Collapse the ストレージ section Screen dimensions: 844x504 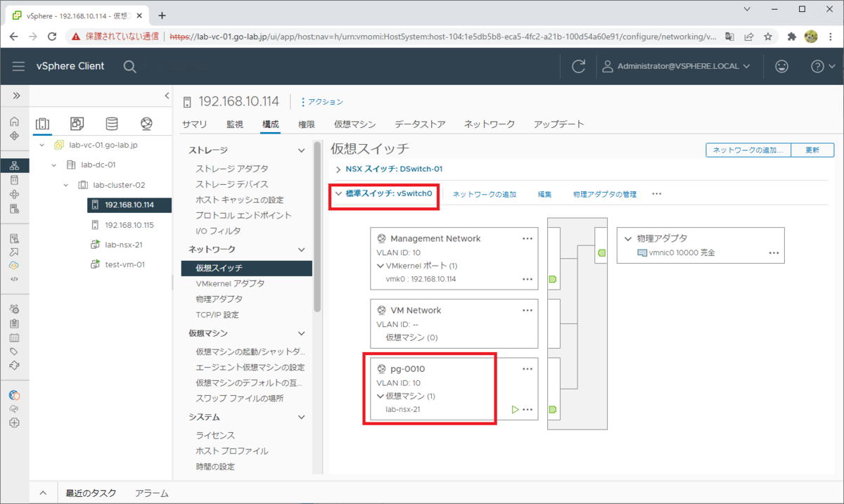[302, 150]
